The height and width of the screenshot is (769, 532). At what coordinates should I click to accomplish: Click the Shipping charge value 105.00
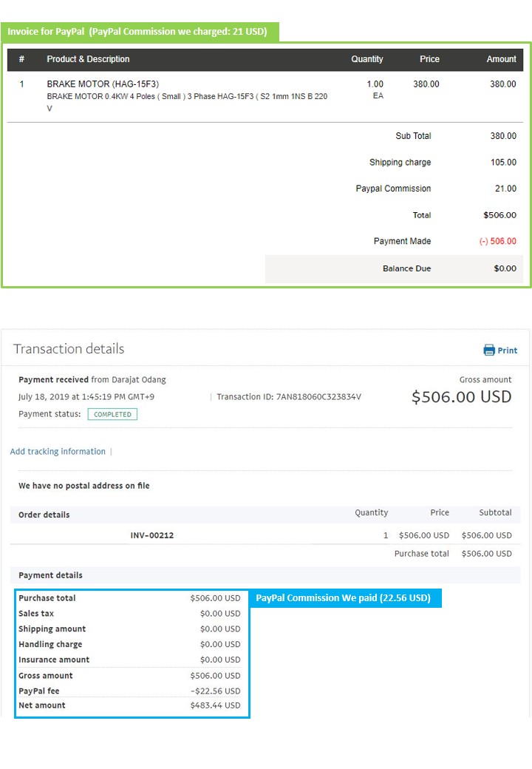click(x=504, y=162)
